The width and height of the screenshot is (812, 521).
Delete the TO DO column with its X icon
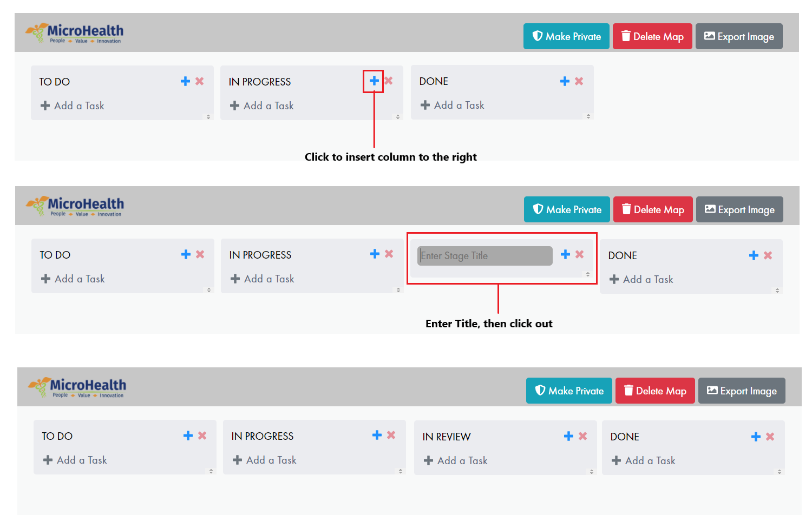tap(199, 81)
